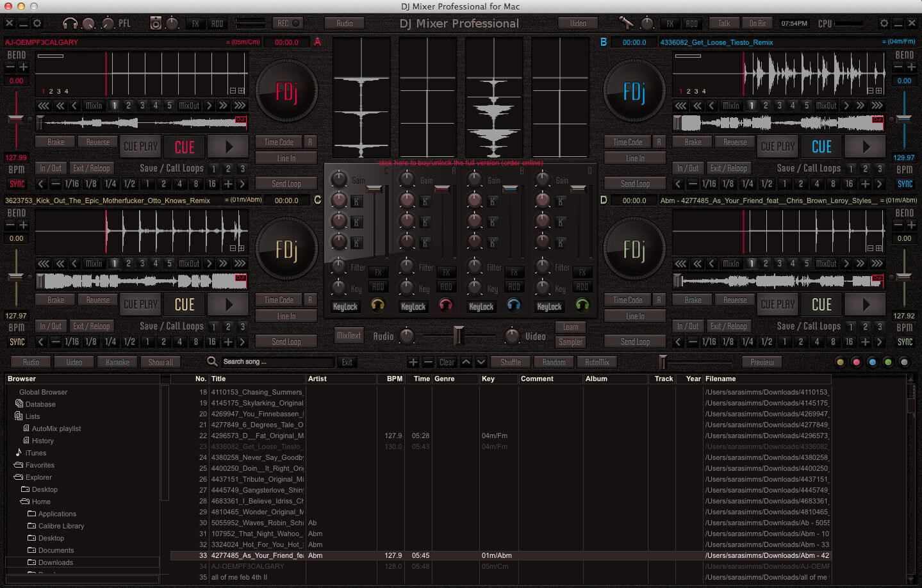
Task: Toggle Talk microphone mode
Action: [x=724, y=23]
